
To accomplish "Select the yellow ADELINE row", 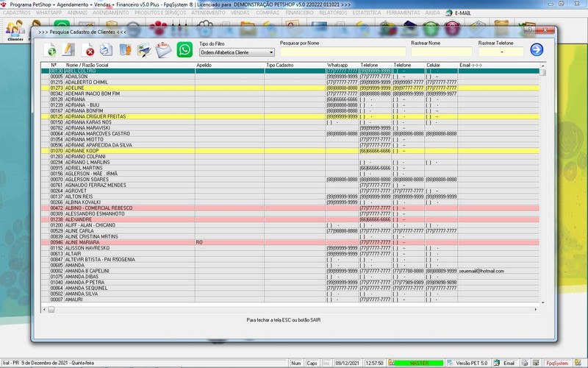I will pyautogui.click(x=290, y=88).
